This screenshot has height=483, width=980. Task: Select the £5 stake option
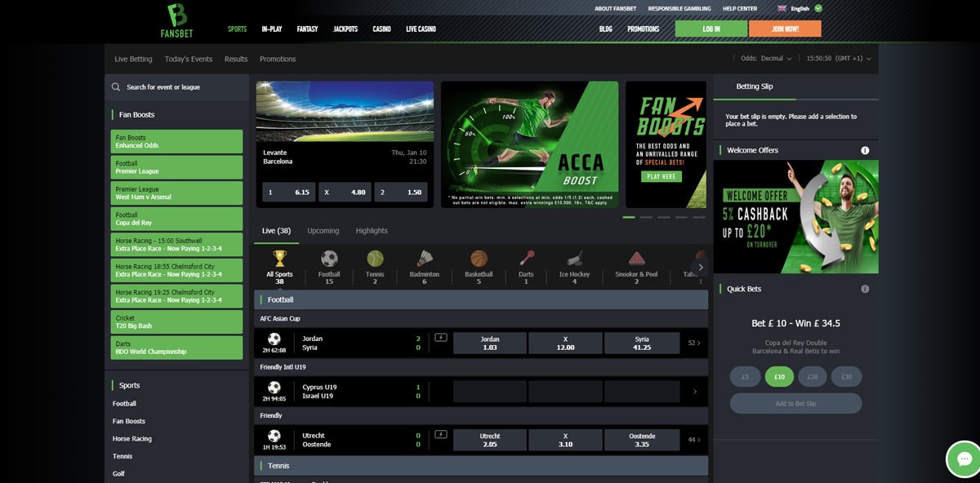[x=745, y=376]
